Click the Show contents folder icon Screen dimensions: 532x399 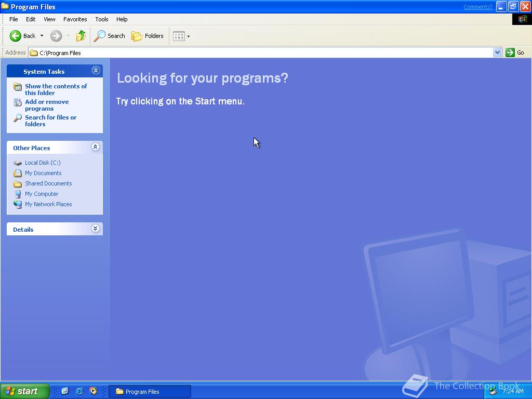coord(18,87)
